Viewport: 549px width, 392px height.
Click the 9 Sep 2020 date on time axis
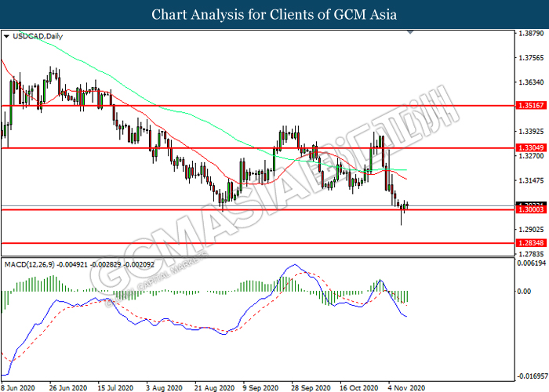260,387
